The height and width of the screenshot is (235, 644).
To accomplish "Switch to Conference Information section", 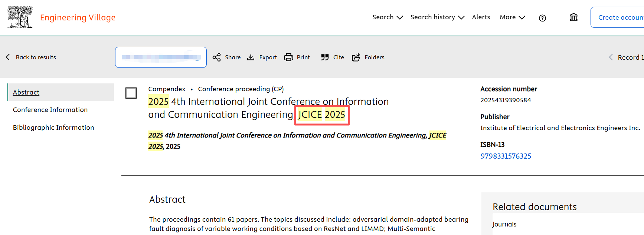I will tap(50, 110).
